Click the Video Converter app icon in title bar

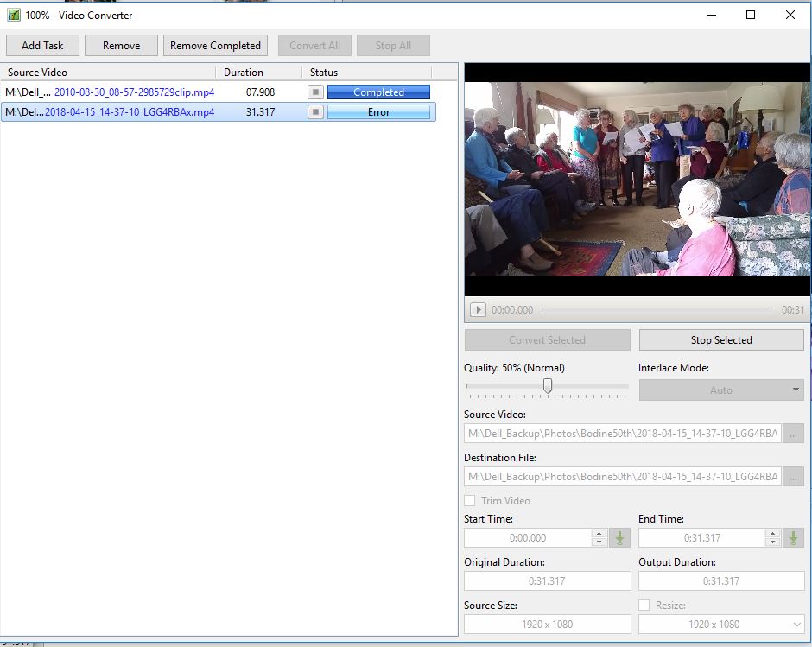coord(13,15)
